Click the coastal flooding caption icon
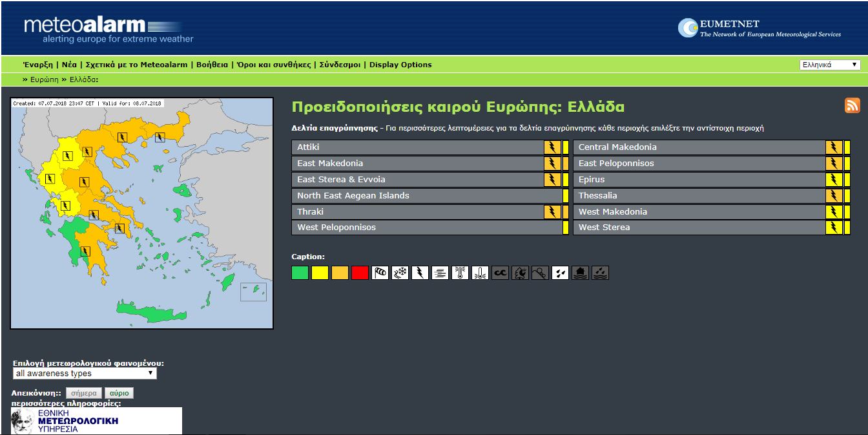The image size is (868, 435). click(599, 272)
